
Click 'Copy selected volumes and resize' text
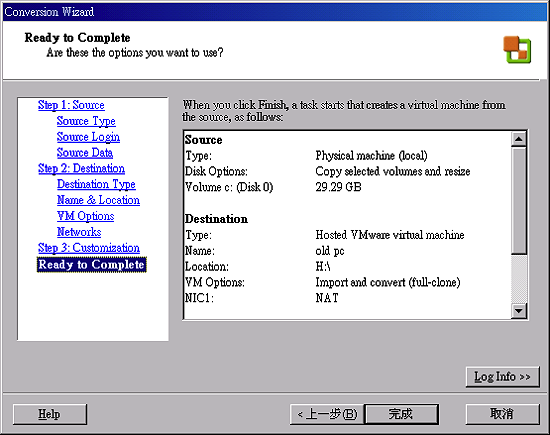click(393, 171)
